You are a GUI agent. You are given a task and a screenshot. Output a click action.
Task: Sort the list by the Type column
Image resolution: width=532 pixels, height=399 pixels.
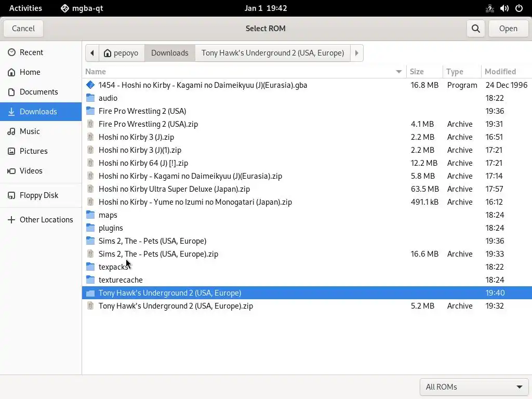(x=462, y=72)
